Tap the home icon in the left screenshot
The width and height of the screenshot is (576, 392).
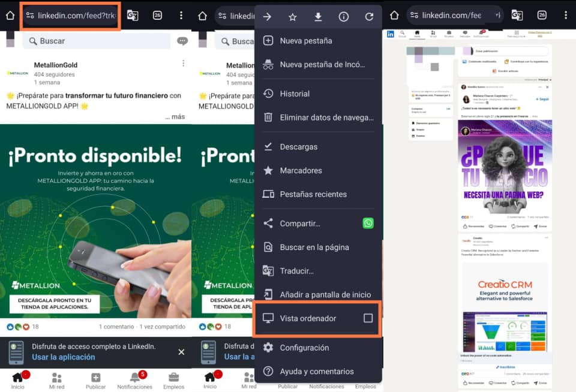[x=10, y=16]
